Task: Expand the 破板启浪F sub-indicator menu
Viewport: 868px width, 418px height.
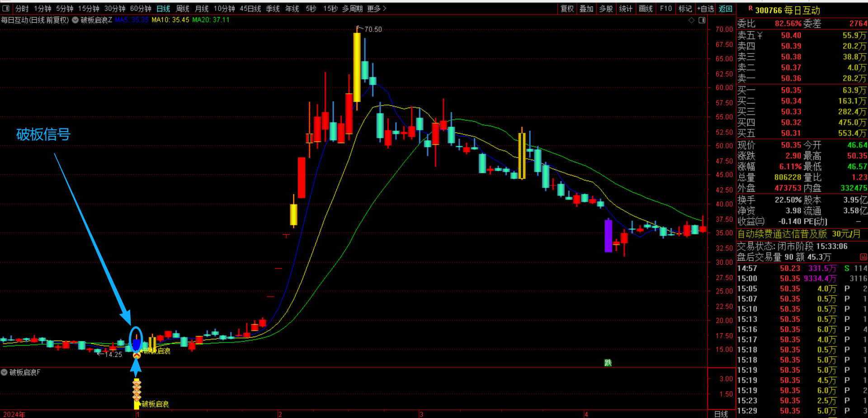Action: [4, 372]
